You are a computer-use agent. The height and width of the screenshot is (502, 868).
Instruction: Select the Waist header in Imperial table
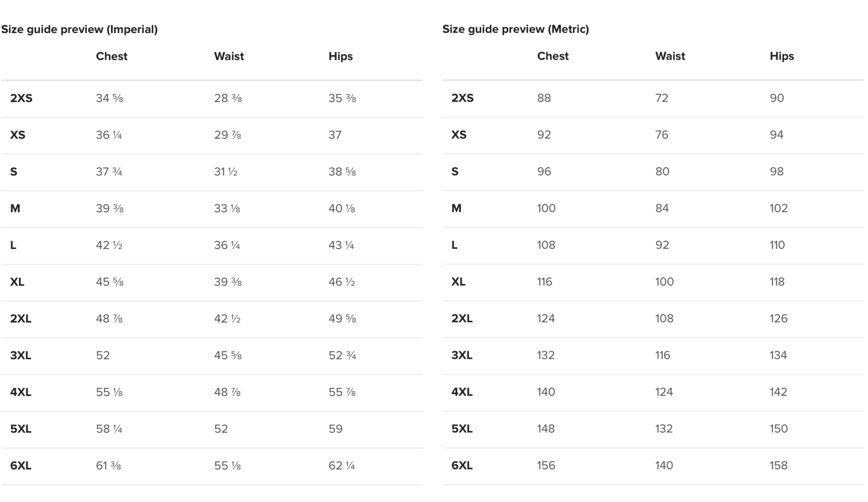pyautogui.click(x=228, y=56)
